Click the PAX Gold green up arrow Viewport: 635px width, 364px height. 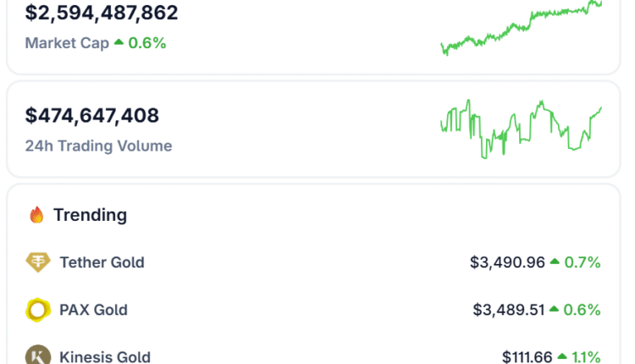(555, 310)
